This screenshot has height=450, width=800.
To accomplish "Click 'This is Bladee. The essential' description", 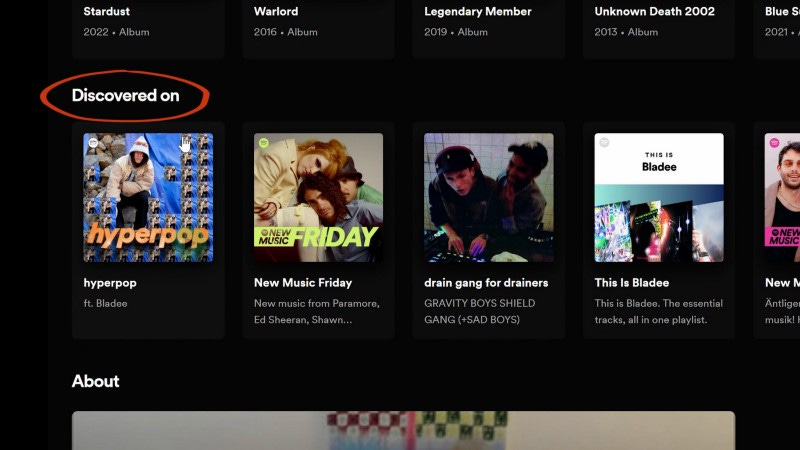I will click(659, 311).
